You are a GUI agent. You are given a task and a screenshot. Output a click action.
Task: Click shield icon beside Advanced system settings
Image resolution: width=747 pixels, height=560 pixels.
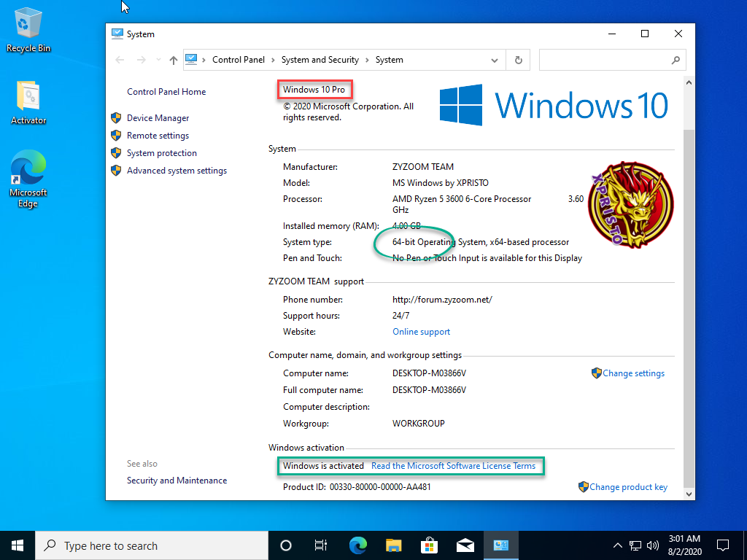[116, 171]
